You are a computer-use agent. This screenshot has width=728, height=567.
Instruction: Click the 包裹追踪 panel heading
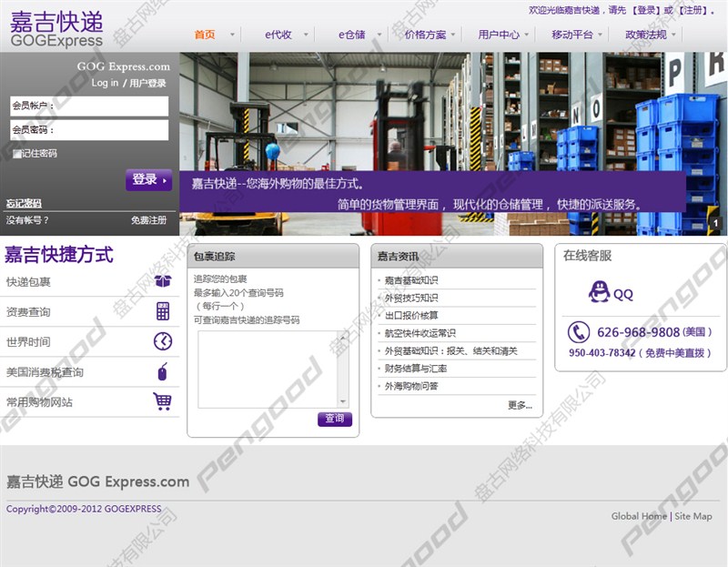pos(214,257)
